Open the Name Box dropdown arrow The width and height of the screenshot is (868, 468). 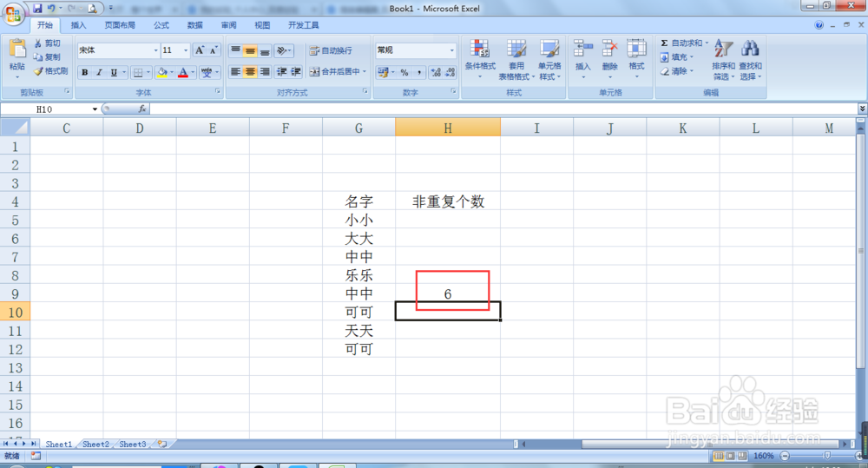tap(95, 109)
